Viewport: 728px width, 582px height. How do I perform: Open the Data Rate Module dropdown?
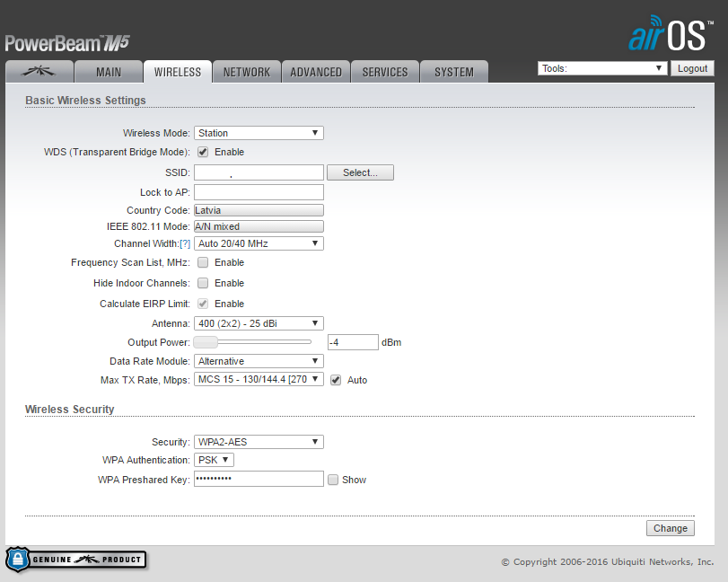259,361
